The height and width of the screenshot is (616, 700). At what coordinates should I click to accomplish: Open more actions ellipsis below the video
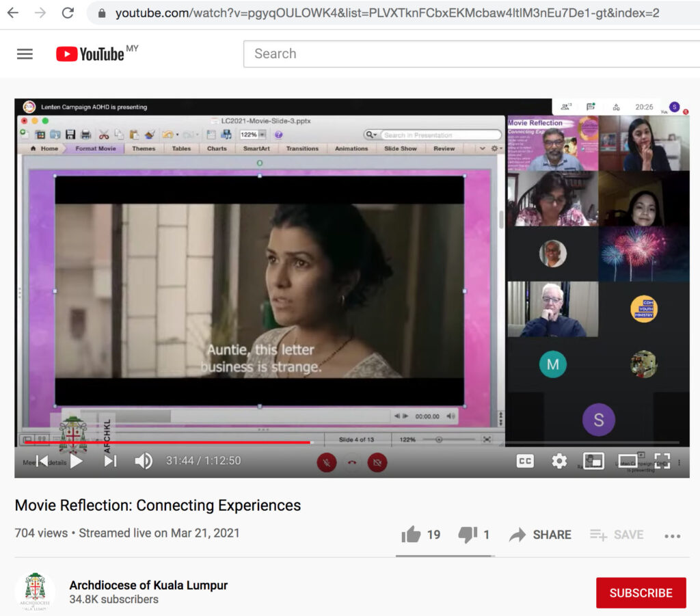672,536
